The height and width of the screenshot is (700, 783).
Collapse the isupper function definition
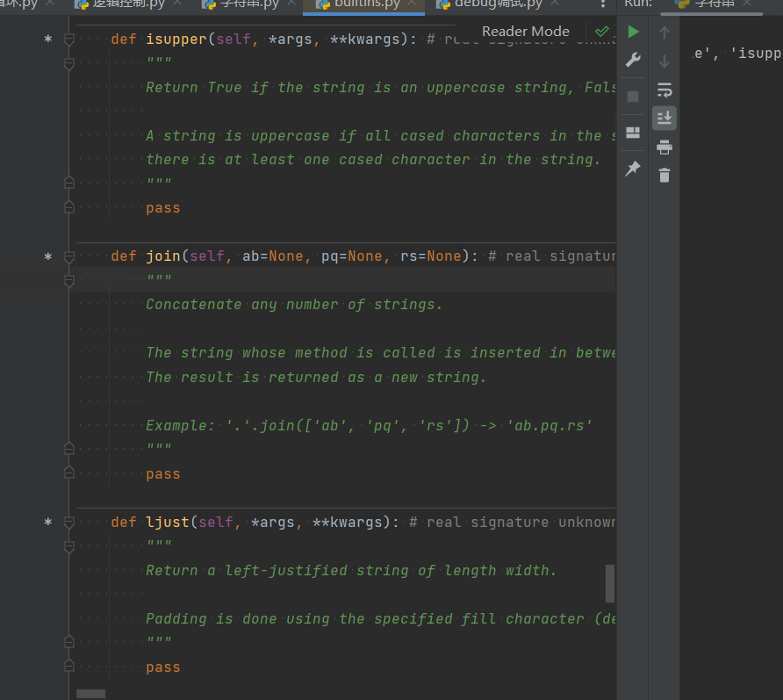[69, 40]
